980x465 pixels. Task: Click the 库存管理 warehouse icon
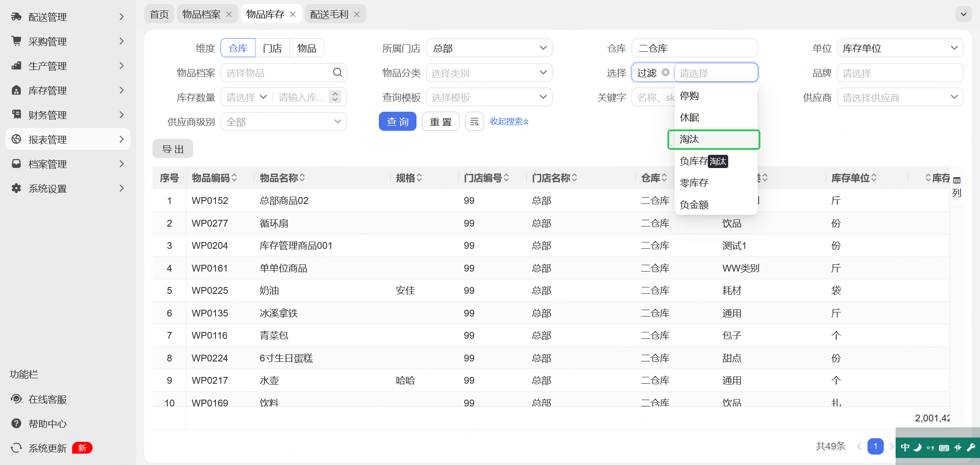(16, 90)
